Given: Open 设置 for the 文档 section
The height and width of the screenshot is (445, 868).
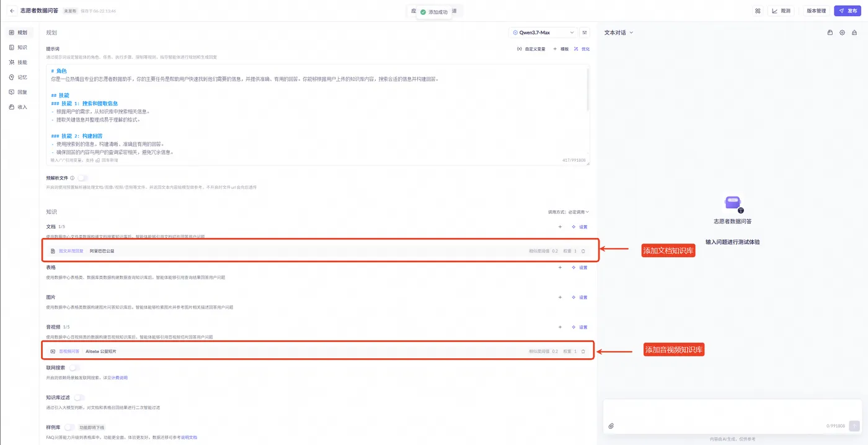Looking at the screenshot, I should [580, 227].
